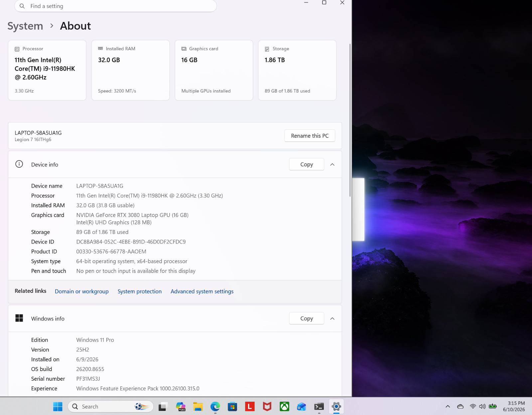Click the Processor chip icon on the card

pos(17,49)
